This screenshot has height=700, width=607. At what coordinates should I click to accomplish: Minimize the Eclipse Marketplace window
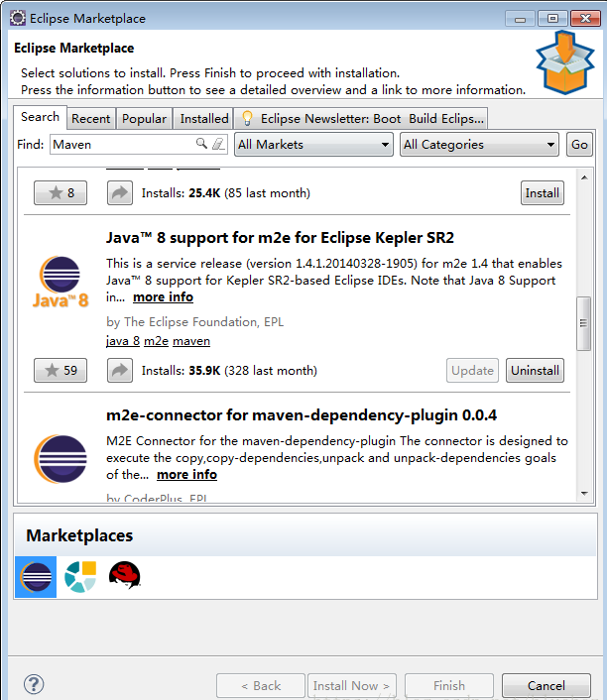click(520, 19)
